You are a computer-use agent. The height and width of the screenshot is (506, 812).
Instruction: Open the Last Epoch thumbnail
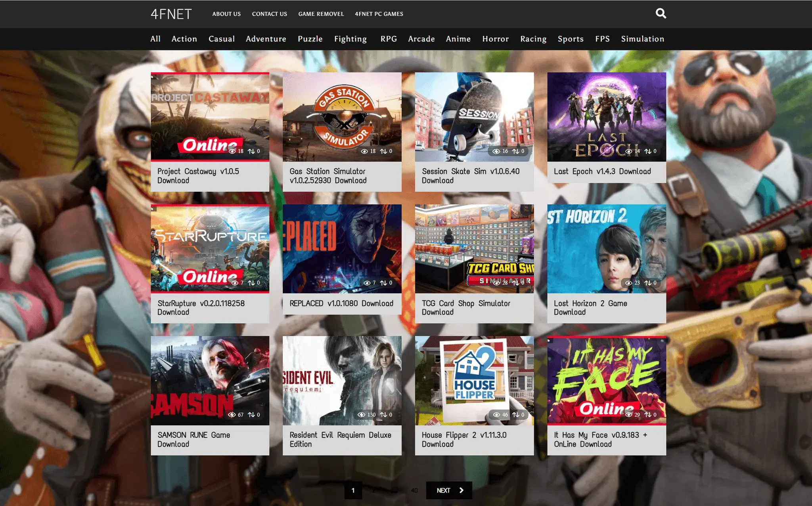[607, 117]
